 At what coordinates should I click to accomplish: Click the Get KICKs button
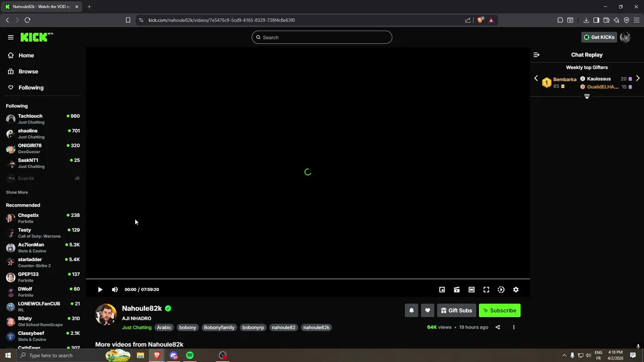point(599,37)
